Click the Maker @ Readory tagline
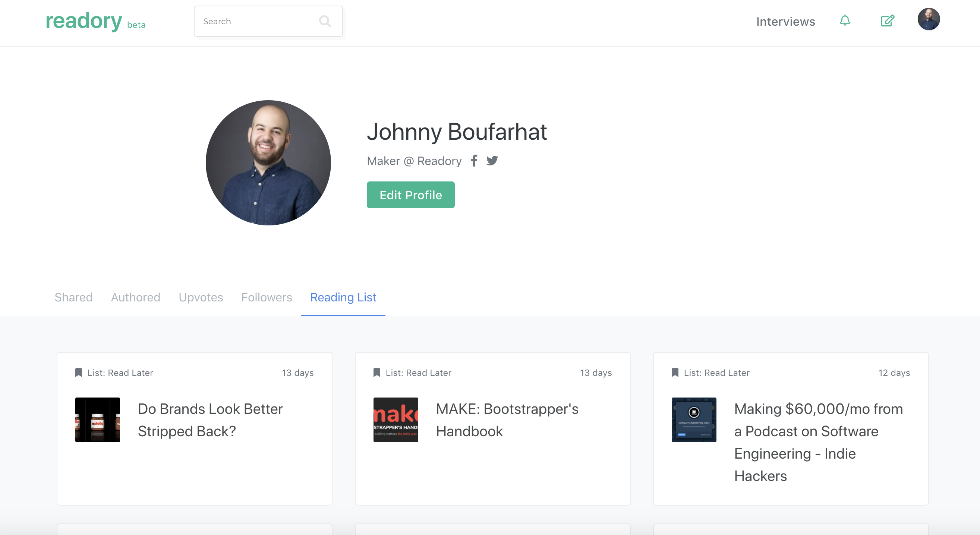This screenshot has width=980, height=535. (414, 161)
